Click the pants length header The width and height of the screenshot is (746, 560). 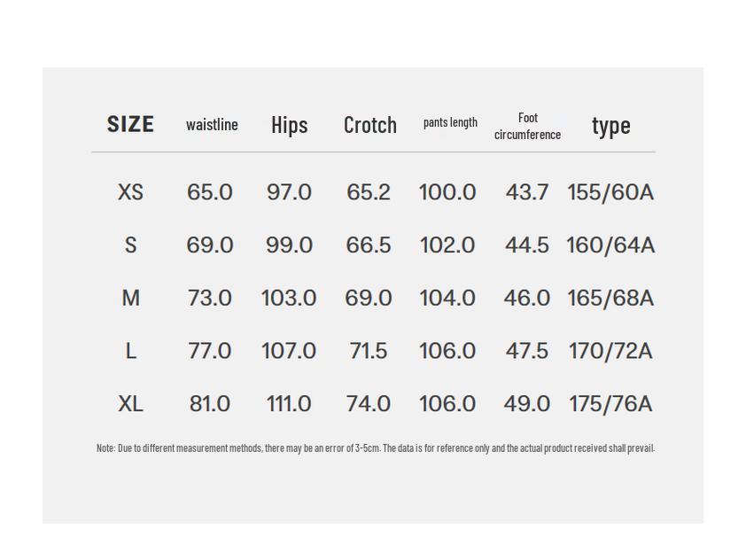point(450,122)
